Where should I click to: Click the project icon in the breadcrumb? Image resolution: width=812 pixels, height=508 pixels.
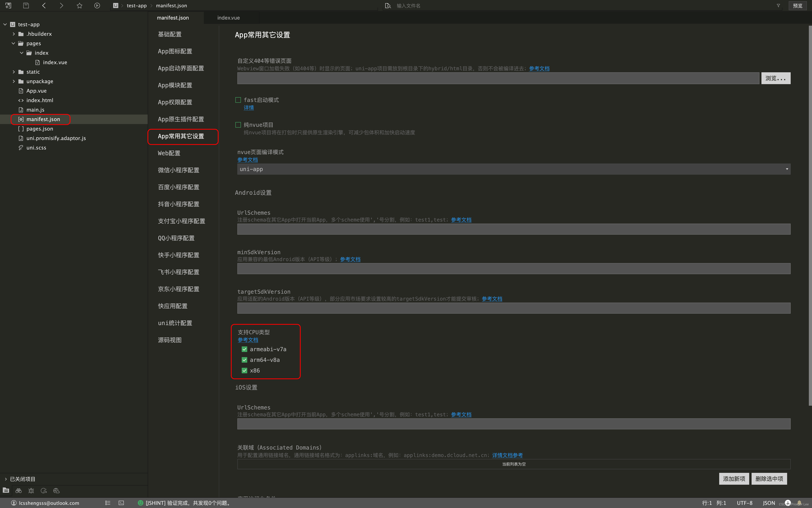(116, 5)
